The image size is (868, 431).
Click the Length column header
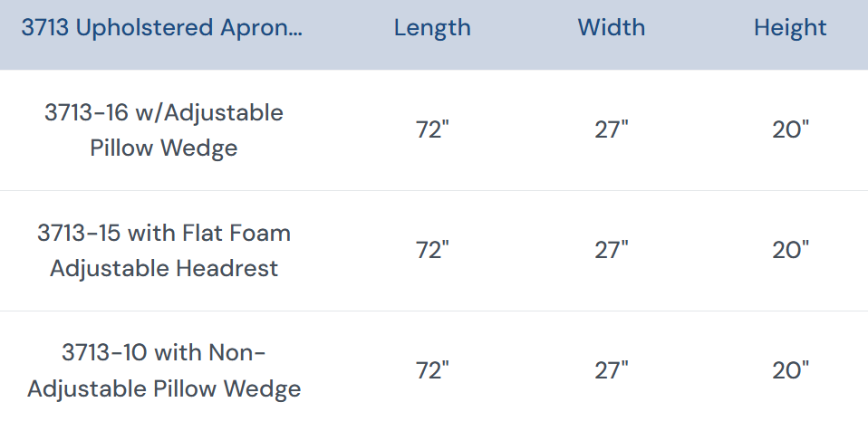pyautogui.click(x=432, y=28)
